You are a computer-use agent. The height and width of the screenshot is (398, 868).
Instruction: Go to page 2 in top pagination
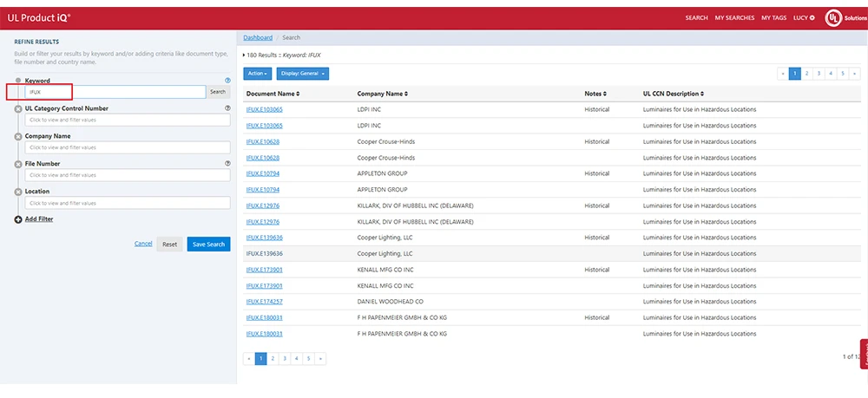(807, 74)
